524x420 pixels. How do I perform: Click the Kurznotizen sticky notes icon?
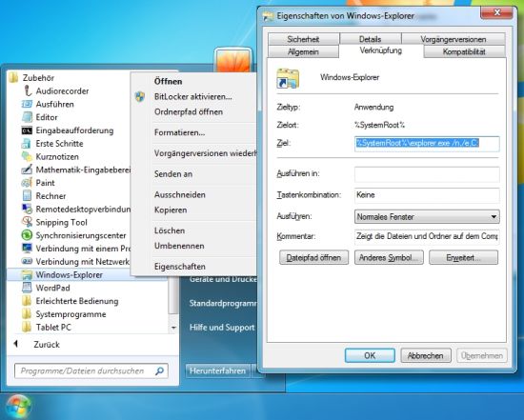(x=27, y=157)
